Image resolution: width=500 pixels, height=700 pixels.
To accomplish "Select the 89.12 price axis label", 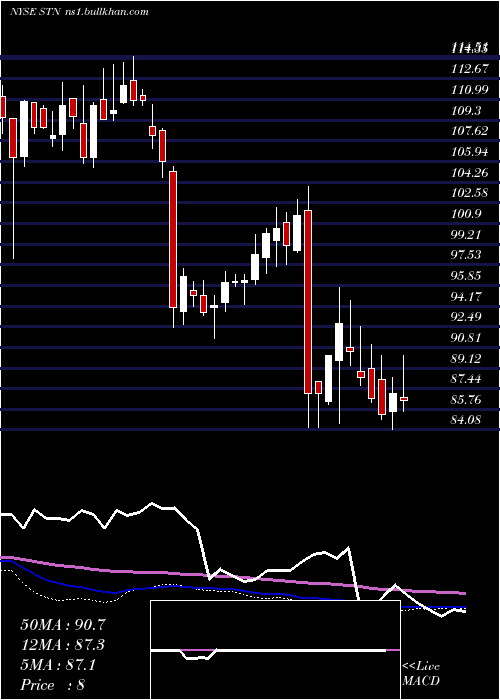I will pyautogui.click(x=466, y=358).
